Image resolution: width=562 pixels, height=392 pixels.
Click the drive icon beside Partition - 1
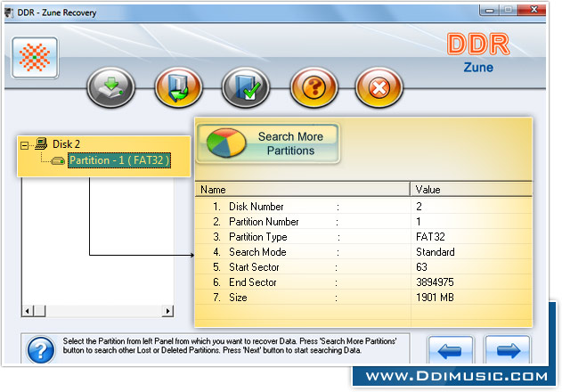pyautogui.click(x=58, y=160)
